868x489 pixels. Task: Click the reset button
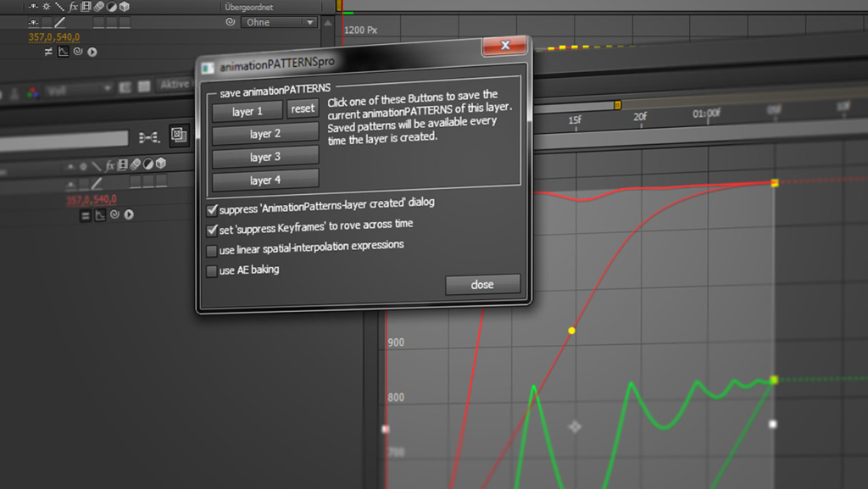click(x=303, y=109)
